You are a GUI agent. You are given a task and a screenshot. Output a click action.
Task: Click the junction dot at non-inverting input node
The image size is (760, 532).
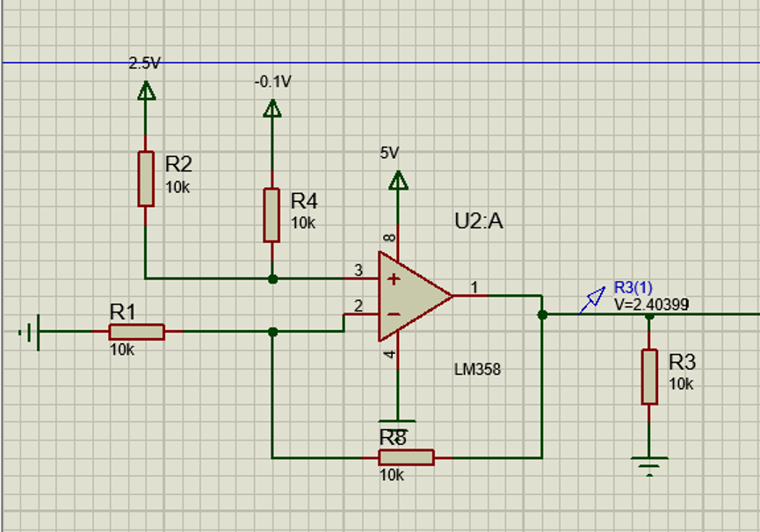273,279
